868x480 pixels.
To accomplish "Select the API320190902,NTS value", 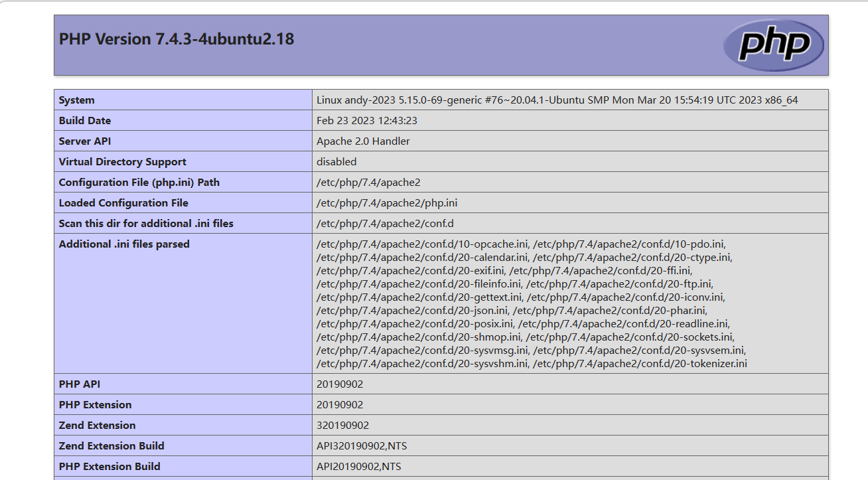I will [362, 446].
